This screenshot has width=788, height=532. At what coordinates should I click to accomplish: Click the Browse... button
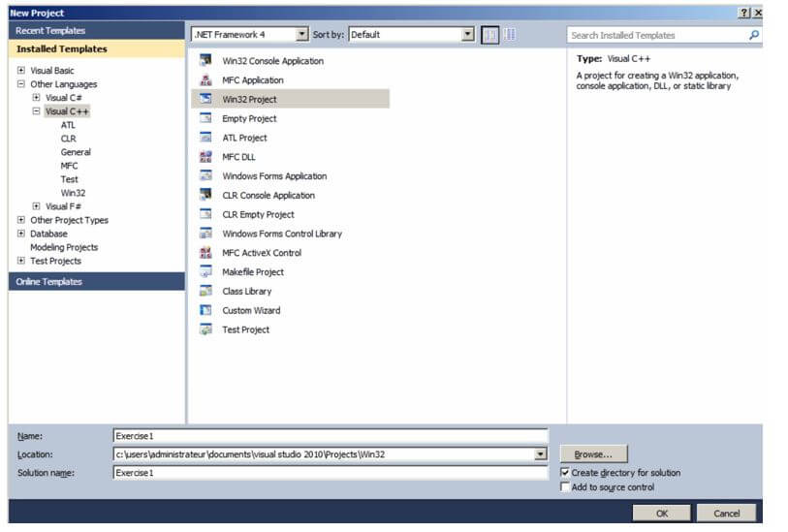[593, 454]
